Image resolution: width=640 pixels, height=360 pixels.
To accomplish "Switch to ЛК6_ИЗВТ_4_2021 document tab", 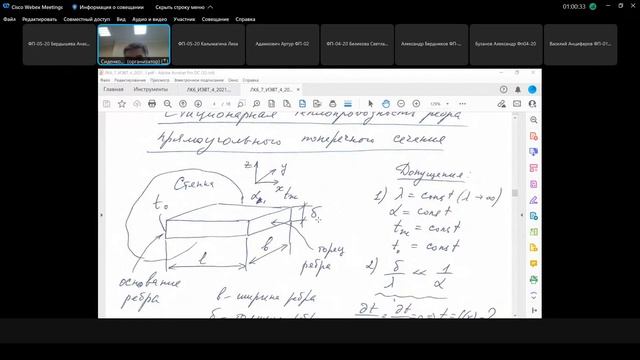I will click(x=208, y=89).
